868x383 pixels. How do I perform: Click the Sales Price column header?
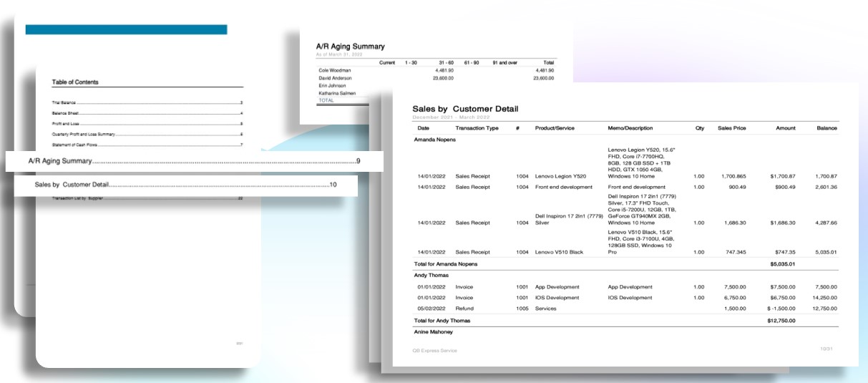[x=732, y=128]
